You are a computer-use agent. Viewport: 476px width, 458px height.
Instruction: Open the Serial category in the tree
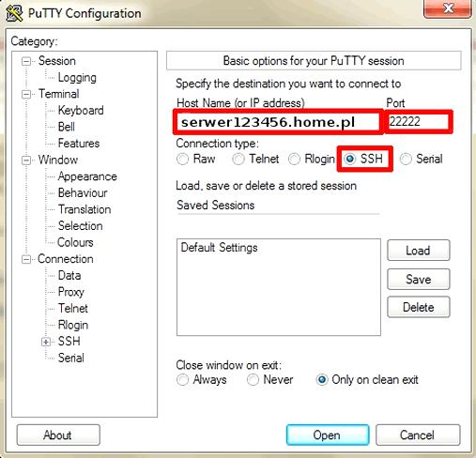(71, 358)
